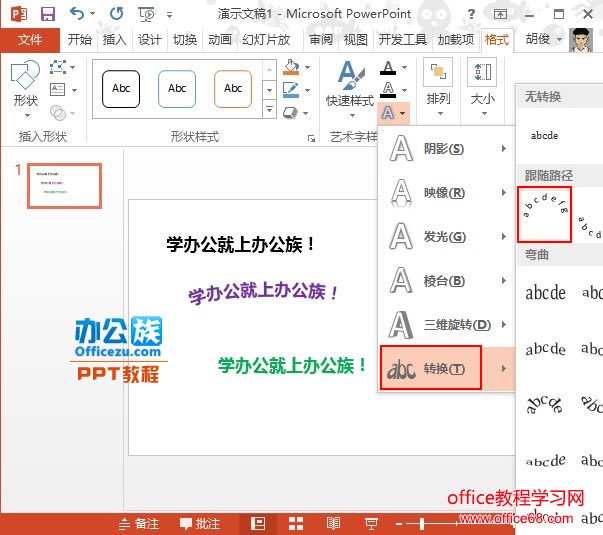Click the Undo arrow icon
603x535 pixels.
tap(77, 14)
